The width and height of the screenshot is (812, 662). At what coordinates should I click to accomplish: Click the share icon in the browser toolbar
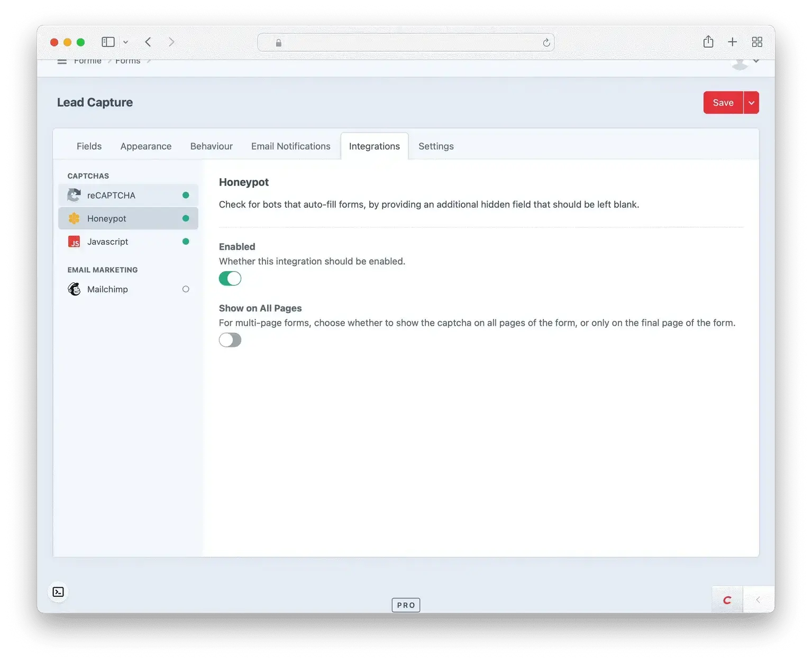click(708, 41)
